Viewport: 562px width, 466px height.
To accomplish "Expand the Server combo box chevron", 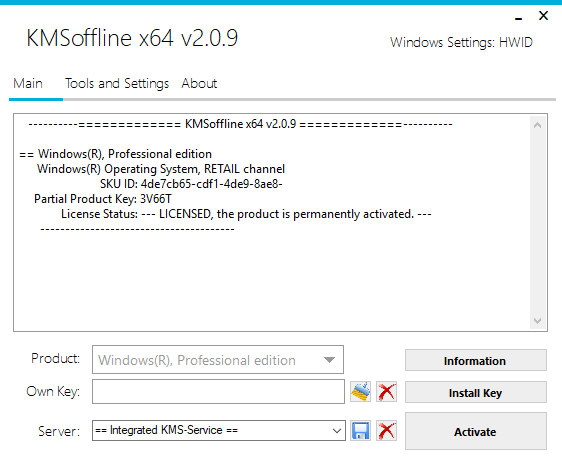I will pos(337,431).
